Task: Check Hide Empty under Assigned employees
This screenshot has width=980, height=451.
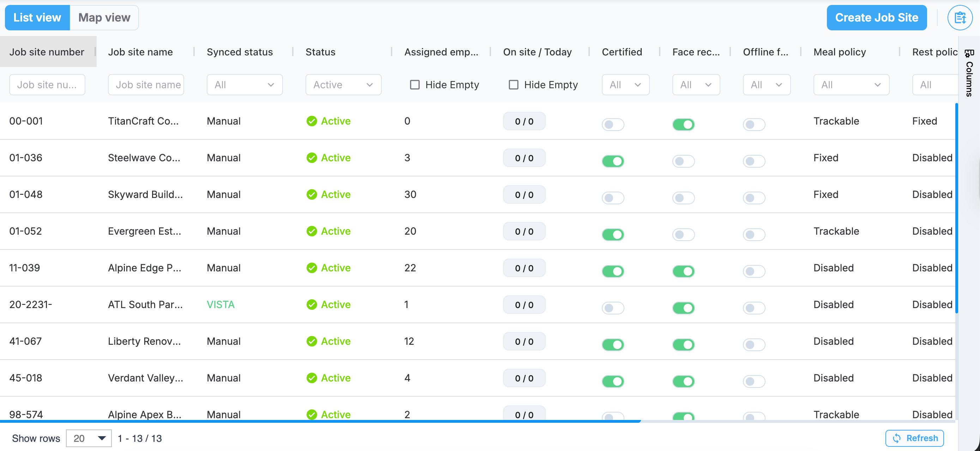Action: pos(415,85)
